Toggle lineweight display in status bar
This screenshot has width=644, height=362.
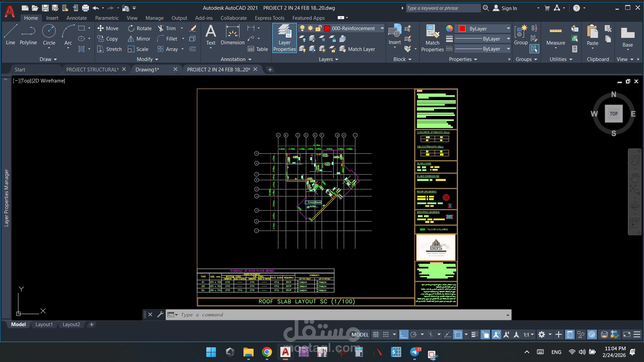(475, 335)
